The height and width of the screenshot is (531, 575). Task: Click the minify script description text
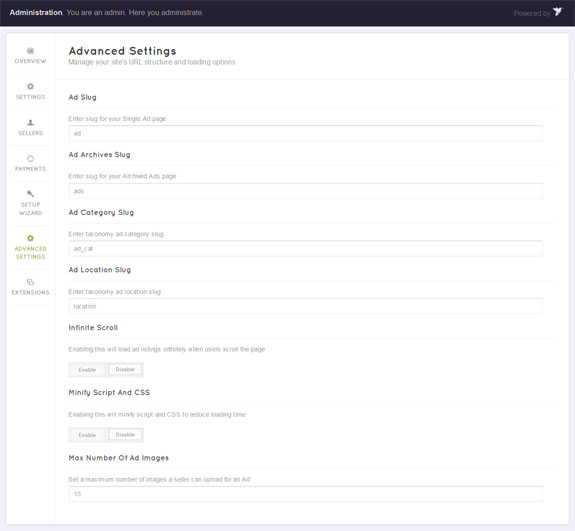(x=157, y=414)
